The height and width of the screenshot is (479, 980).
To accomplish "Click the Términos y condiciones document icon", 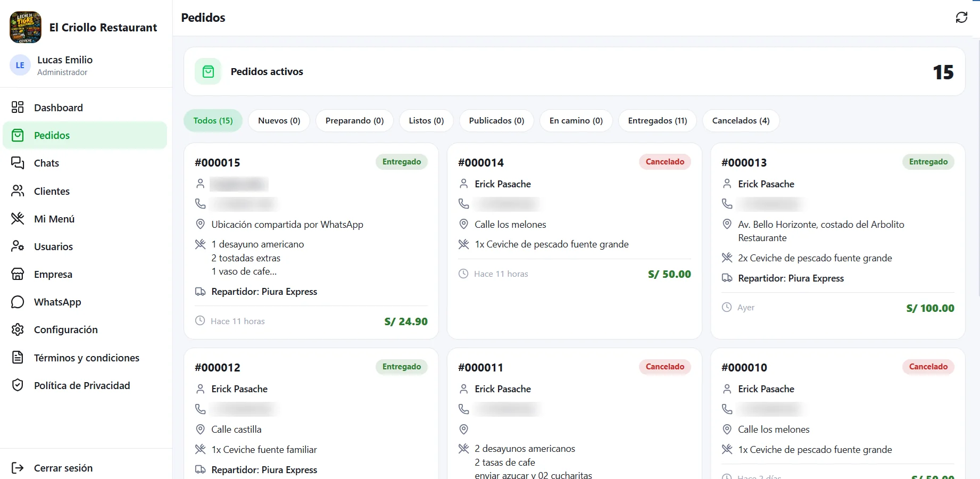I will point(18,357).
